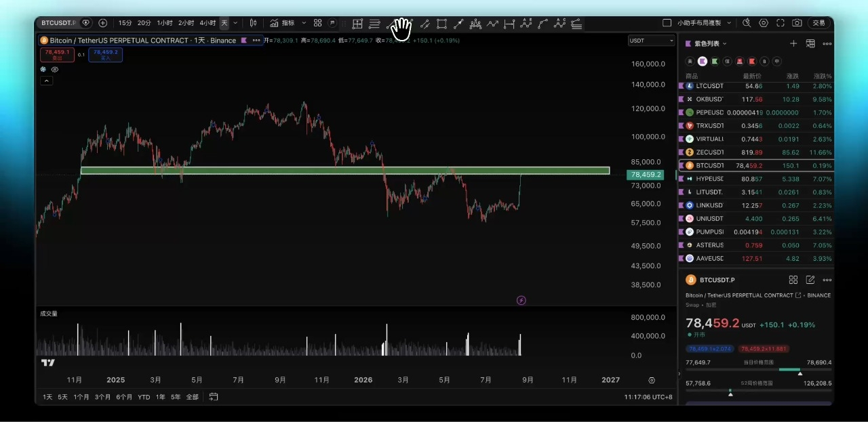The height and width of the screenshot is (422, 868).
Task: Select the red flag list filter
Action: click(x=752, y=61)
